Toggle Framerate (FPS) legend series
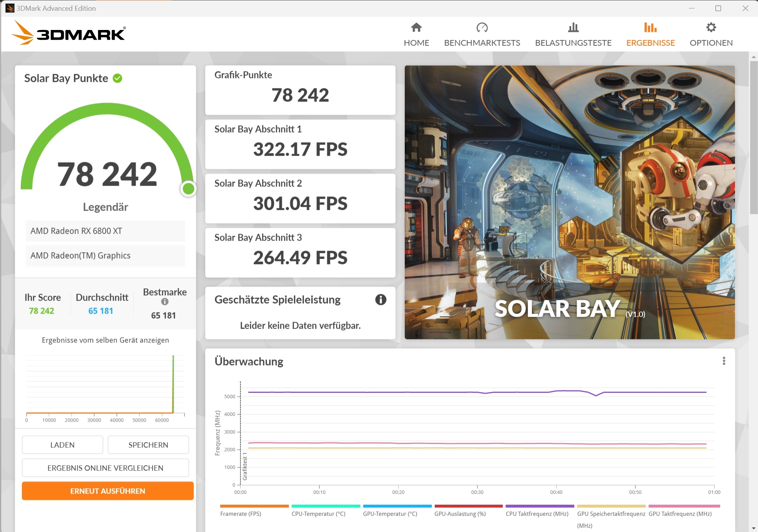Viewport: 758px width, 532px height. [x=241, y=514]
